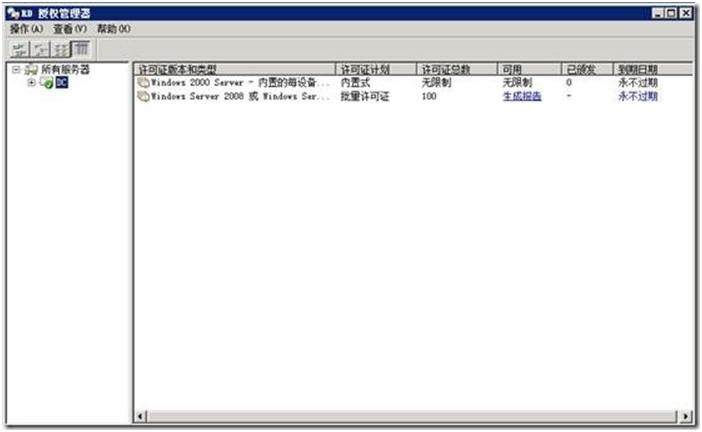
Task: Open the 操作(A) menu
Action: coord(26,29)
